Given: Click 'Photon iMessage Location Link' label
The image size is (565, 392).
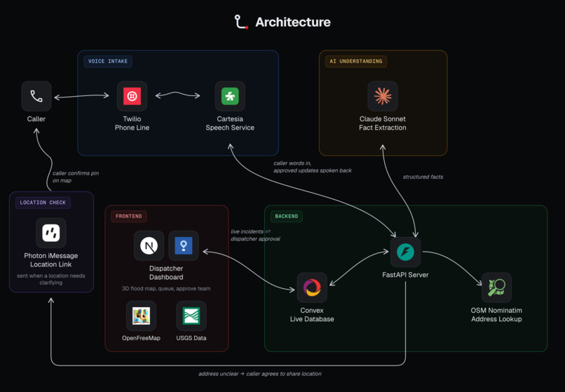Looking at the screenshot, I should pyautogui.click(x=50, y=260).
